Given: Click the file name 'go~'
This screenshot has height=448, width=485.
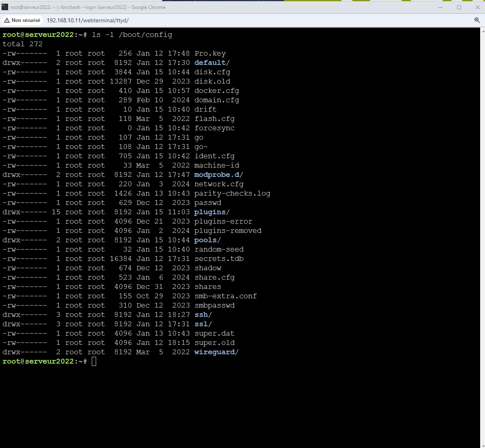Looking at the screenshot, I should tap(201, 147).
